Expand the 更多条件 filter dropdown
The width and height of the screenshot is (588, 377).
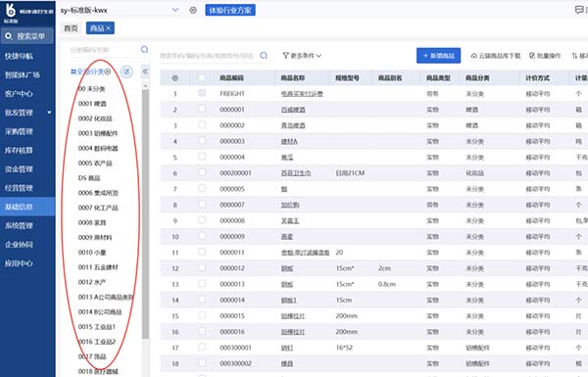tap(302, 56)
